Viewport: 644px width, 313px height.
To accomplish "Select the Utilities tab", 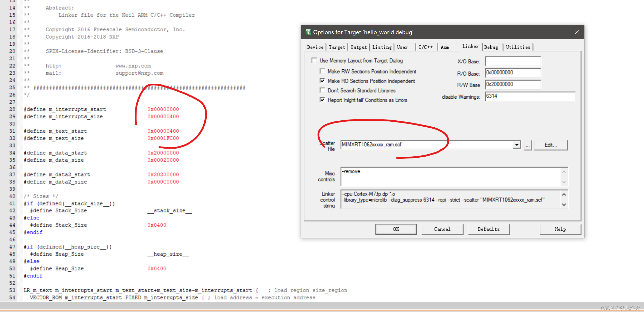I will 518,47.
